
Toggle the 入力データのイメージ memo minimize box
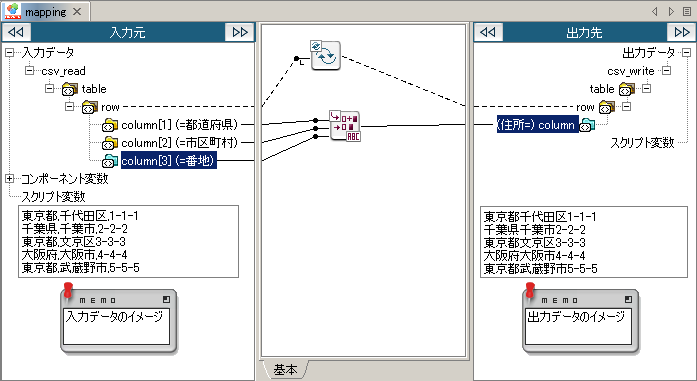click(166, 300)
